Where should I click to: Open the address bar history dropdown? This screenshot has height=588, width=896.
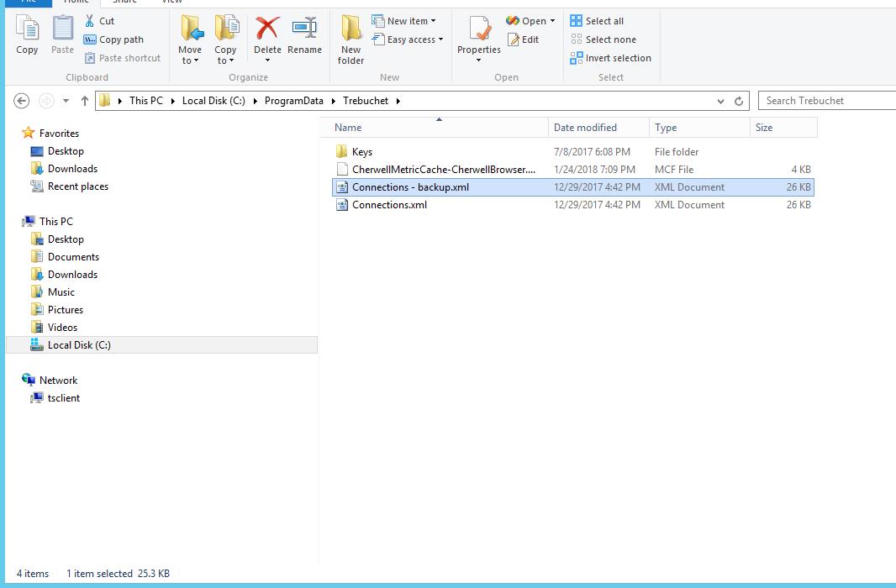[720, 101]
